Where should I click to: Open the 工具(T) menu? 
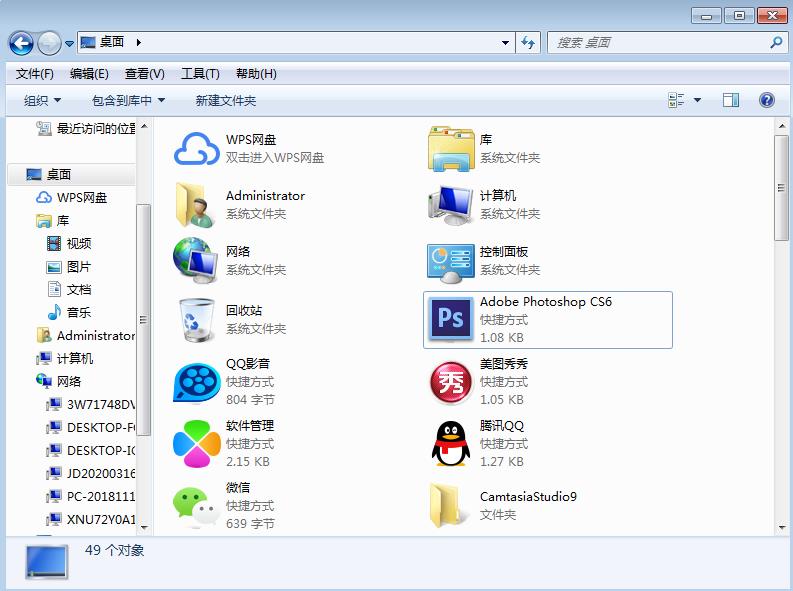click(x=200, y=74)
